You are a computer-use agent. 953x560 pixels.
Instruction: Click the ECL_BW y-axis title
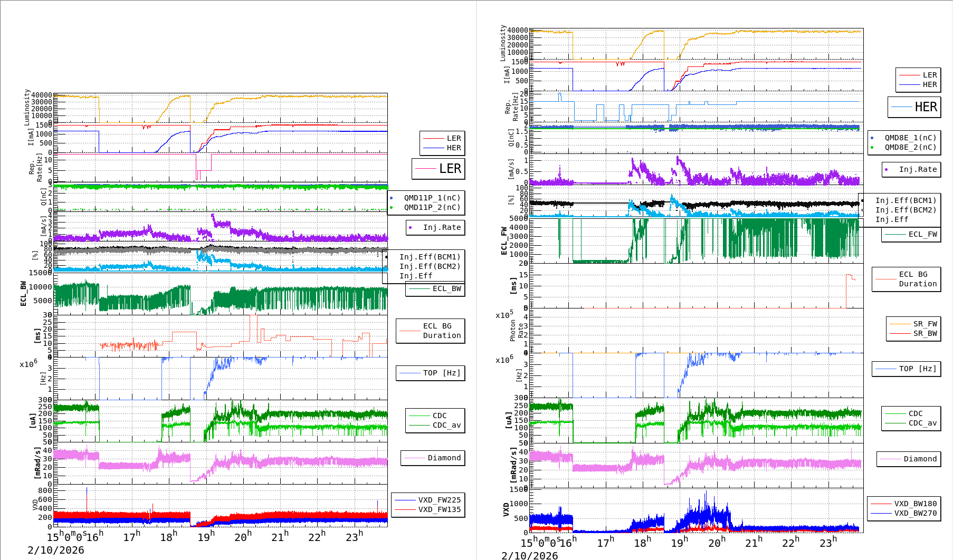[23, 294]
